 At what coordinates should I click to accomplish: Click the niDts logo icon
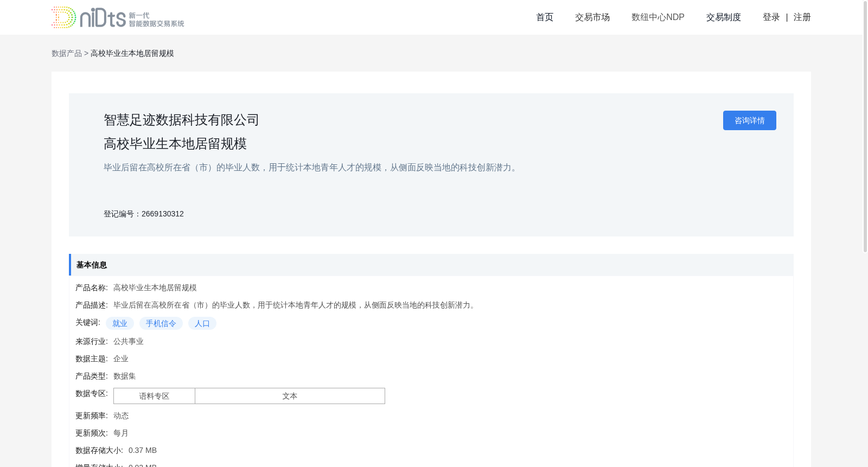click(118, 17)
